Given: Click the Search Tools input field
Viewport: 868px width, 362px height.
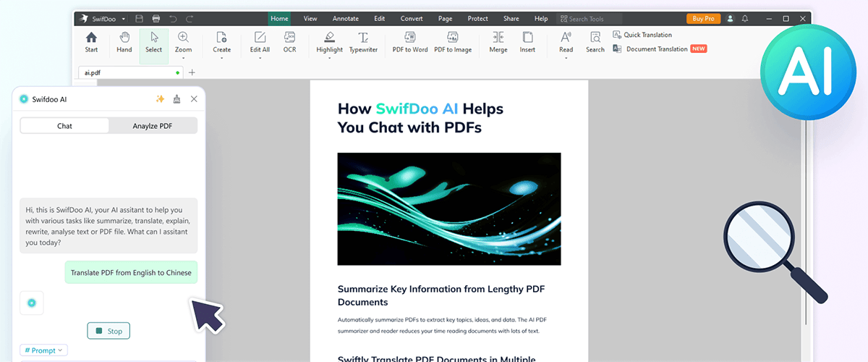Looking at the screenshot, I should tap(595, 18).
